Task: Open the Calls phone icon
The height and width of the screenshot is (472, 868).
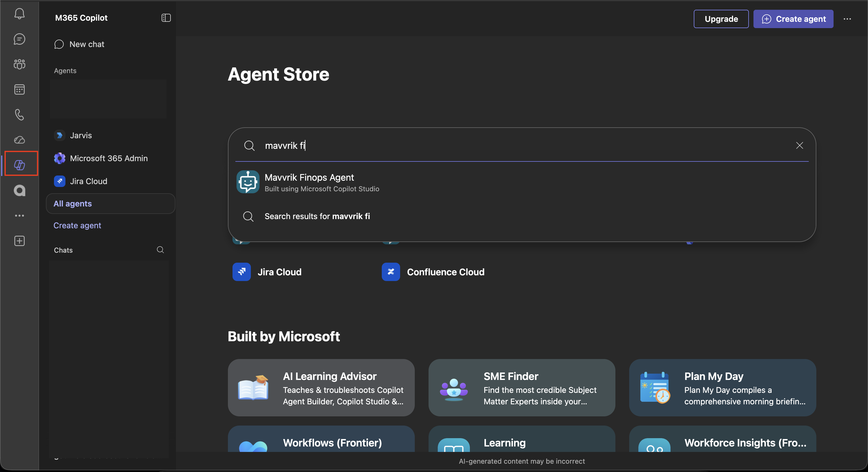Action: pyautogui.click(x=19, y=114)
